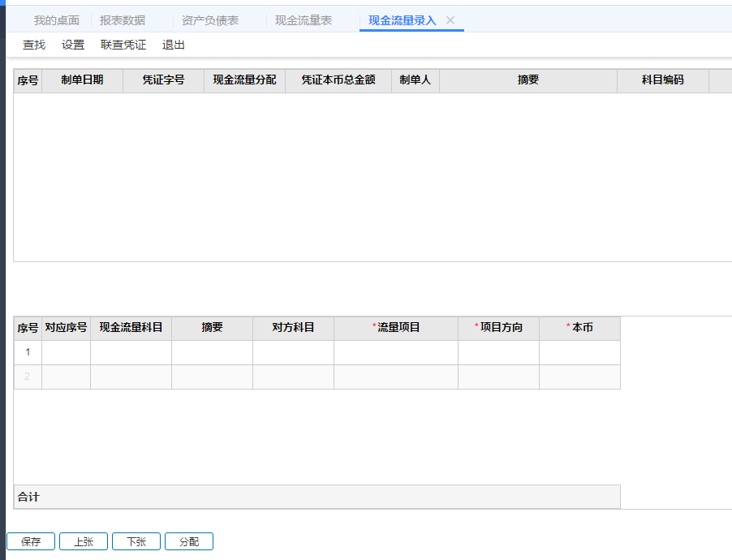732x560 pixels.
Task: Click the 分配 allocation button
Action: (188, 541)
